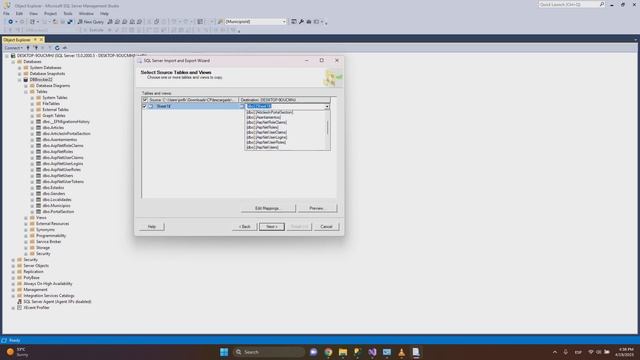Open File Explorer from the taskbar
Screen dimensions: 640x360
(x=343, y=352)
